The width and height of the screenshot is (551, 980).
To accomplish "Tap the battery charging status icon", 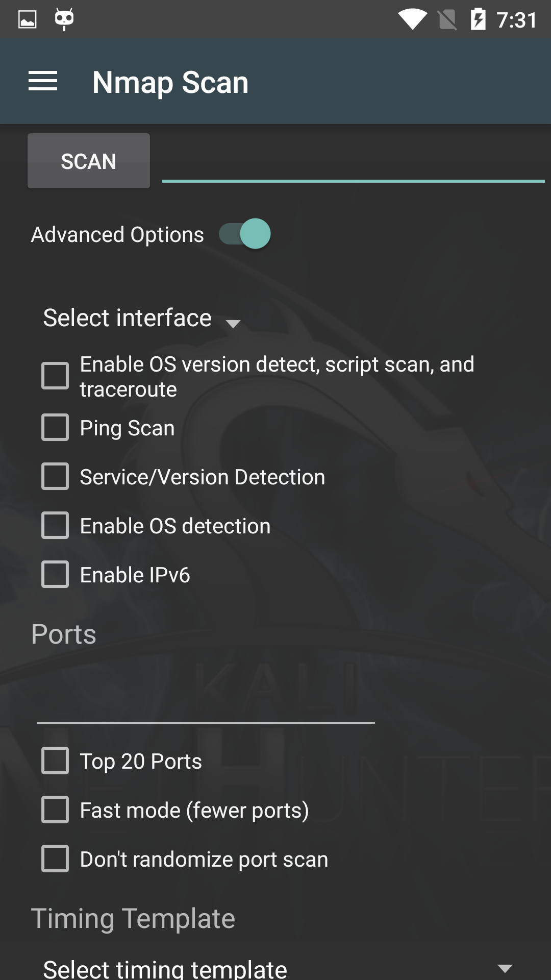I will click(478, 19).
